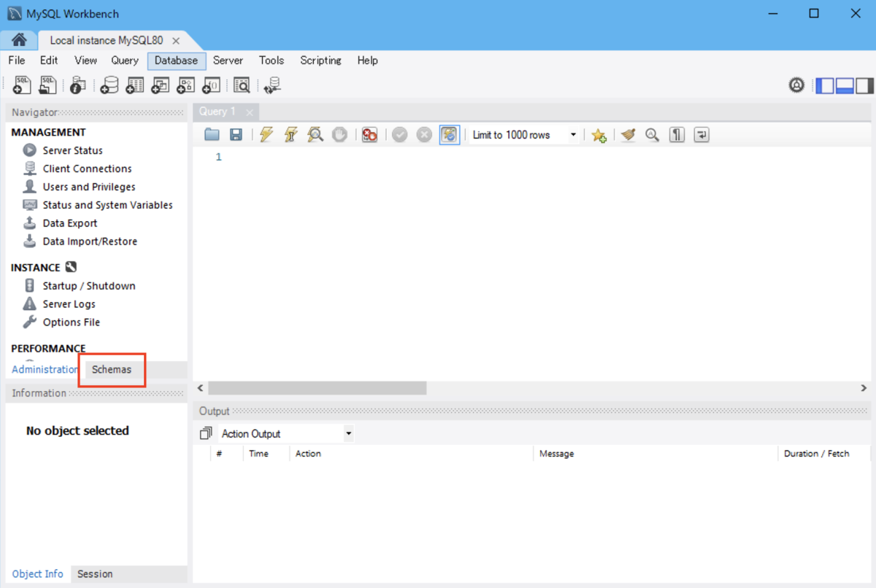This screenshot has height=588, width=876.
Task: Execute query lightning bolt icon
Action: [x=266, y=134]
